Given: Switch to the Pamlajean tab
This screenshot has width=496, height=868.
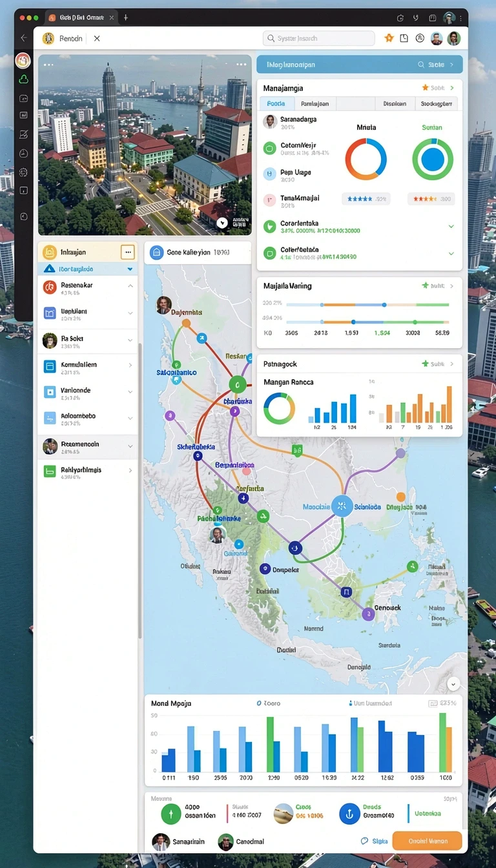Looking at the screenshot, I should pos(315,103).
